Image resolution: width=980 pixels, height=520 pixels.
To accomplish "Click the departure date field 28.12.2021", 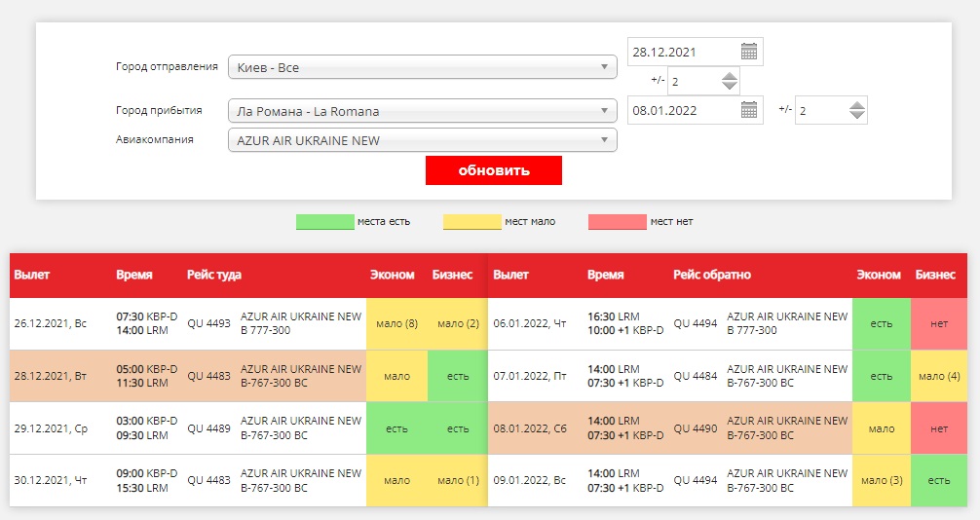I will point(682,52).
